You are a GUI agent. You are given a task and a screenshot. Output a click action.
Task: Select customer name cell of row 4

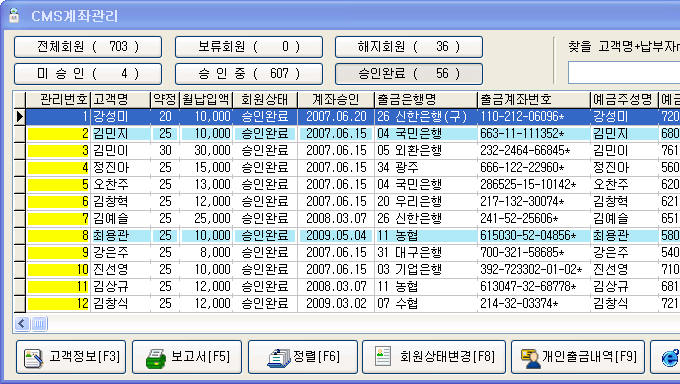coord(120,167)
